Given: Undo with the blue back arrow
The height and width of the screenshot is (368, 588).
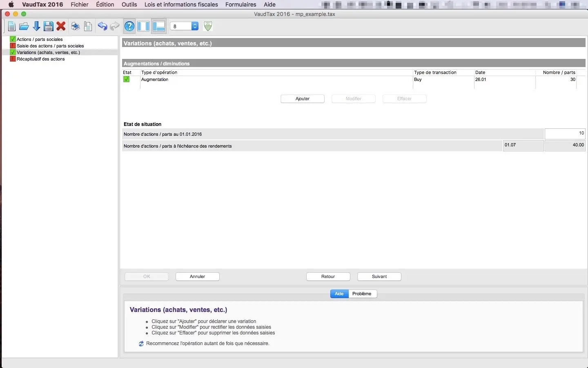Looking at the screenshot, I should coord(102,27).
